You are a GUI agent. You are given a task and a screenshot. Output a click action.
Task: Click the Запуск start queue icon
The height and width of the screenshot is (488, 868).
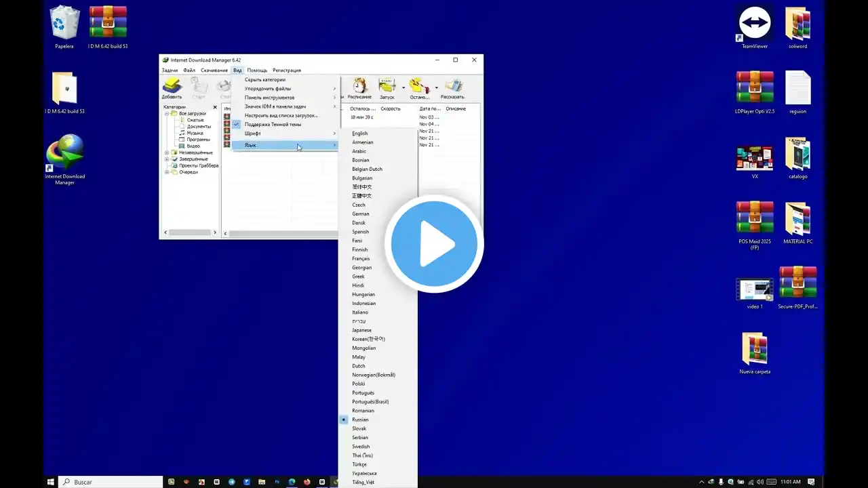(387, 87)
